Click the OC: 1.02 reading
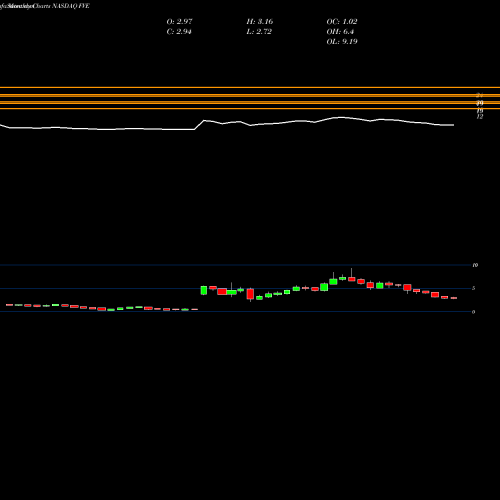Image resolution: width=500 pixels, height=500 pixels. point(342,21)
